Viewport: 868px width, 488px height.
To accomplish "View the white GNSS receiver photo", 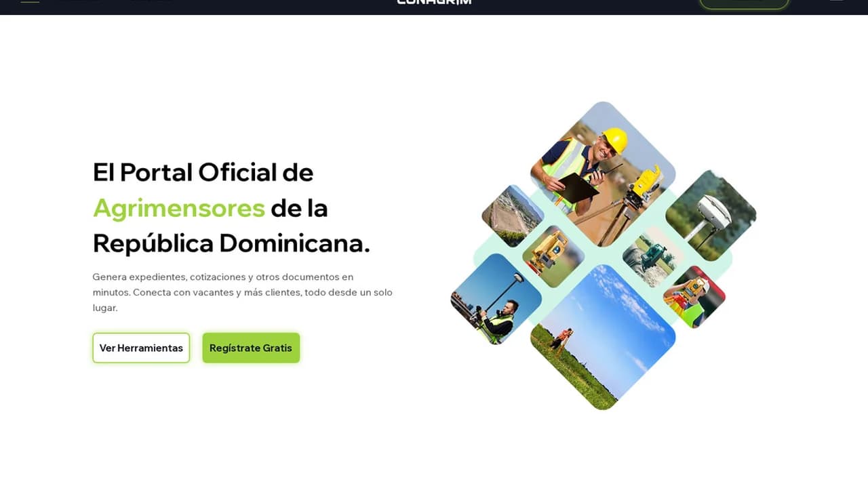I will tap(711, 216).
